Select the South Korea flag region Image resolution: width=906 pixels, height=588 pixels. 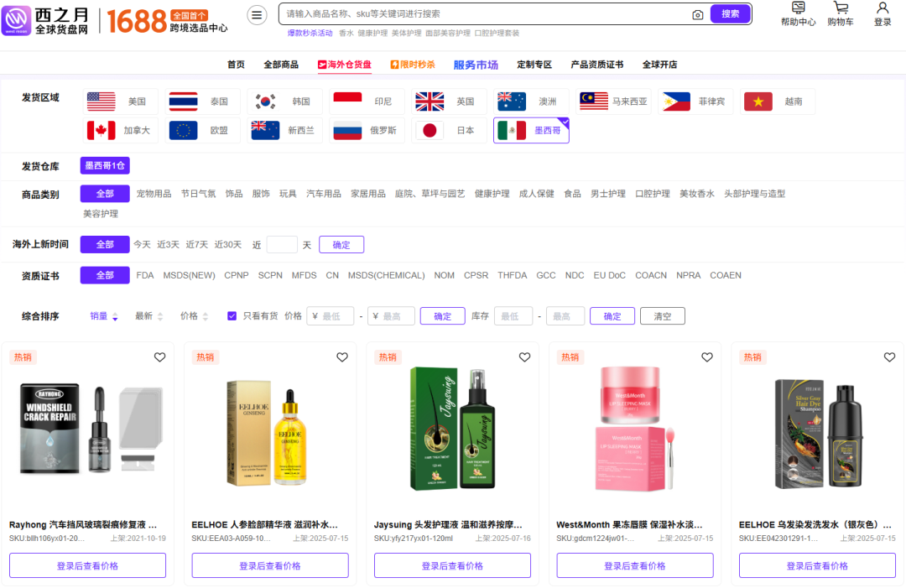(x=284, y=101)
